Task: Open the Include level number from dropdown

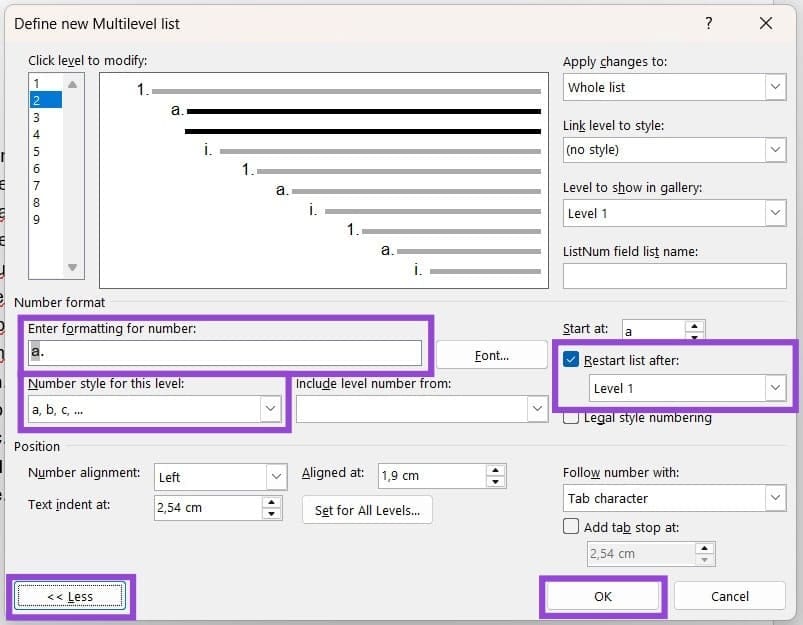Action: point(537,409)
